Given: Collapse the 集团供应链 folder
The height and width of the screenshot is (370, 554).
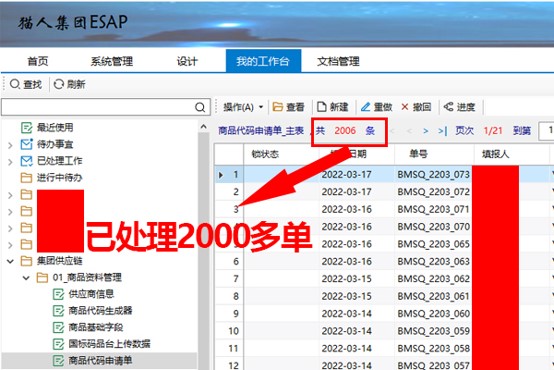Looking at the screenshot, I should [10, 262].
